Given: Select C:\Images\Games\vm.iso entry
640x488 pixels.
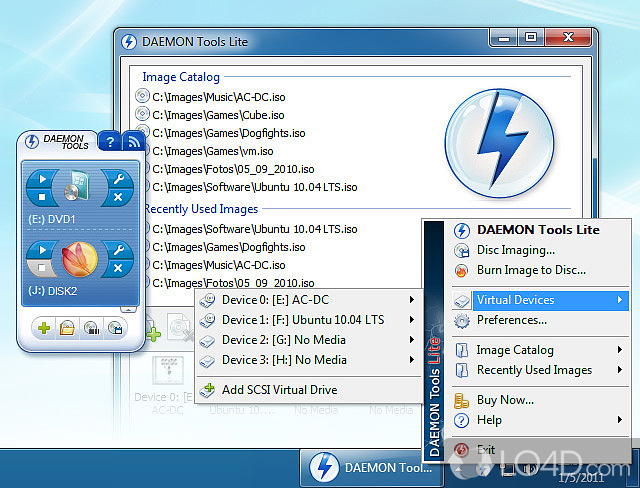Looking at the screenshot, I should pos(213,151).
